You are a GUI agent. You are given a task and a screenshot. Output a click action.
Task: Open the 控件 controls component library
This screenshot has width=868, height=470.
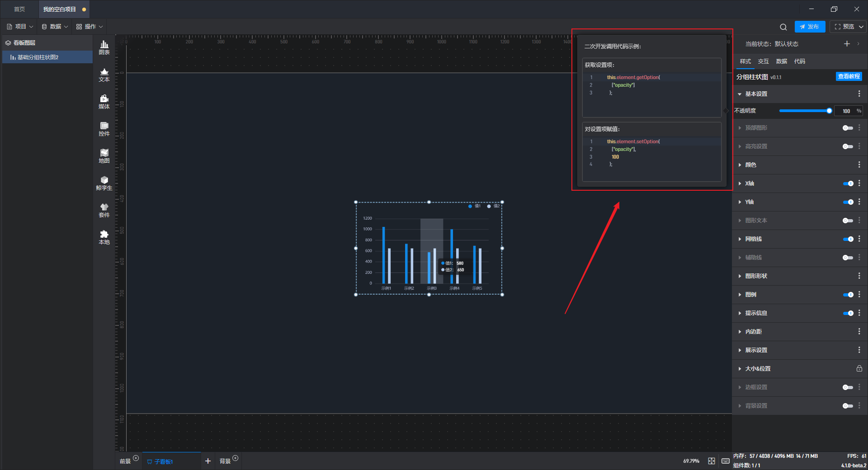[x=104, y=129]
